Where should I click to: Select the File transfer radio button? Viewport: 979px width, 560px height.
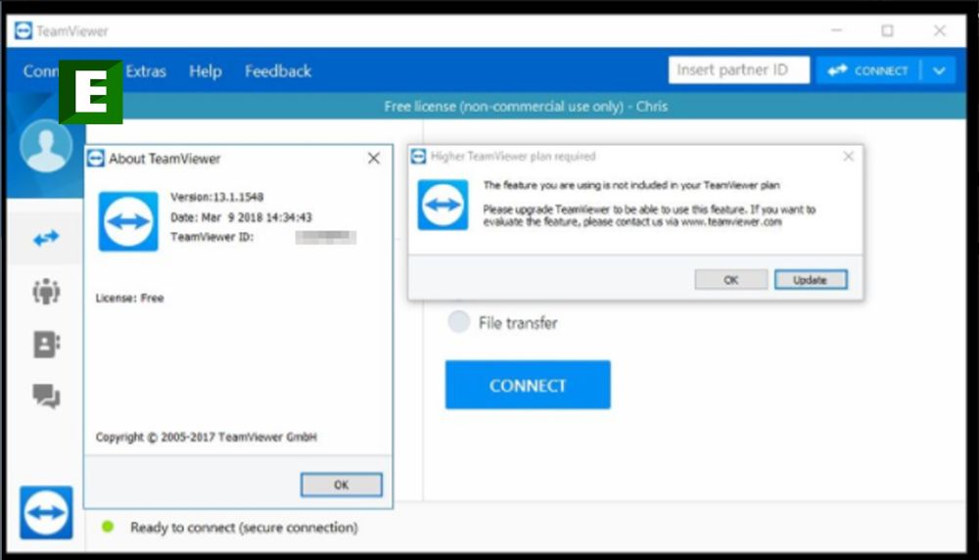(458, 322)
